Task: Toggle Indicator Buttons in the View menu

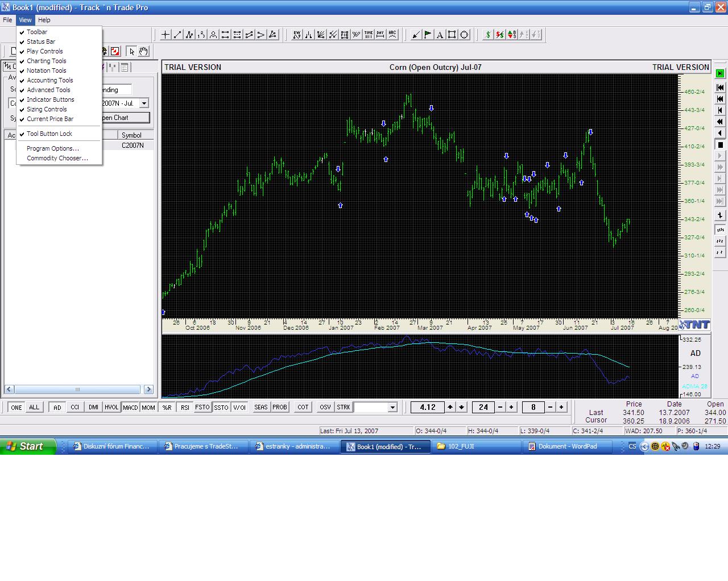Action: 50,99
